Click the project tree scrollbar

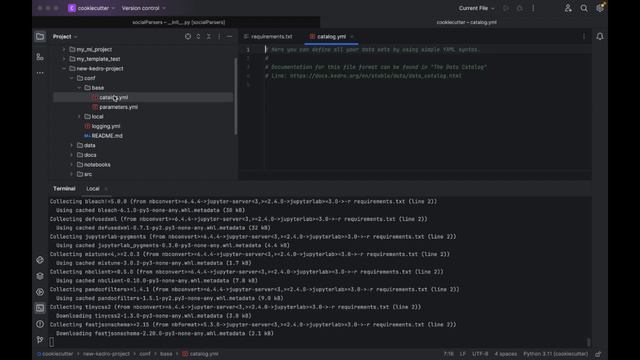pos(236,96)
